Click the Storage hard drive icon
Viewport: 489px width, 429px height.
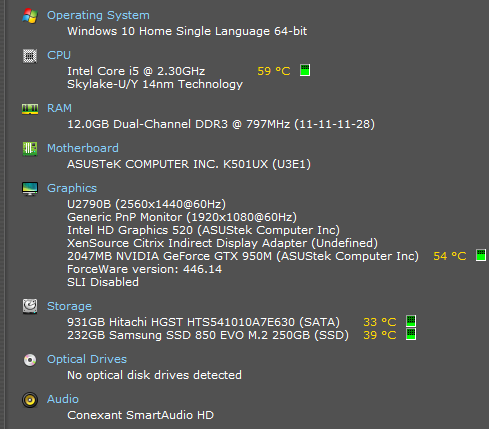click(30, 306)
